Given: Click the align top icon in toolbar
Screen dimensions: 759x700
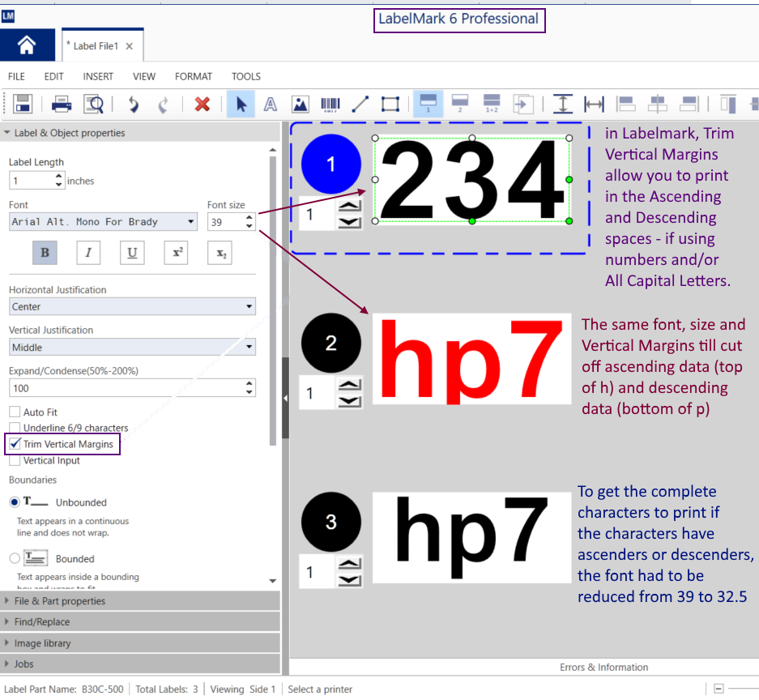Looking at the screenshot, I should point(728,104).
